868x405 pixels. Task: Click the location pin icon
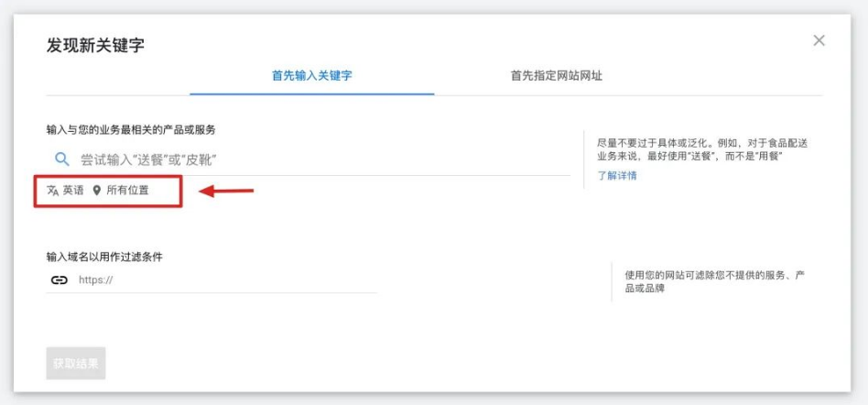click(x=97, y=191)
